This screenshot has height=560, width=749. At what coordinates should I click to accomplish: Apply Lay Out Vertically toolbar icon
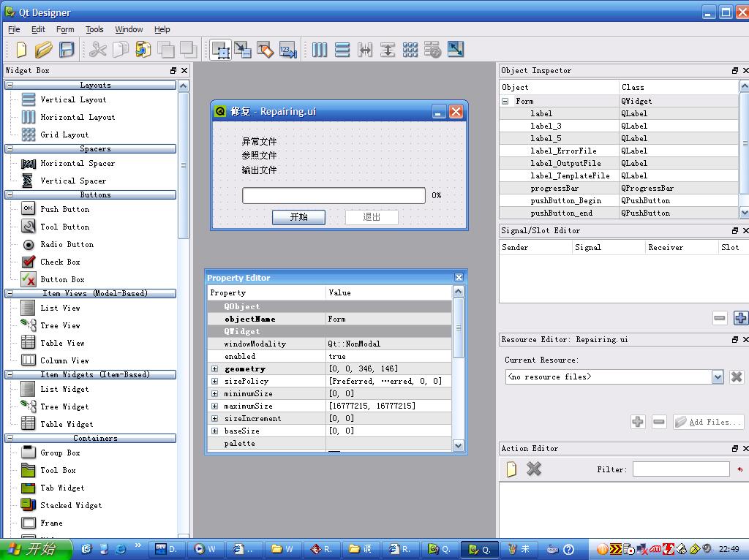point(342,50)
